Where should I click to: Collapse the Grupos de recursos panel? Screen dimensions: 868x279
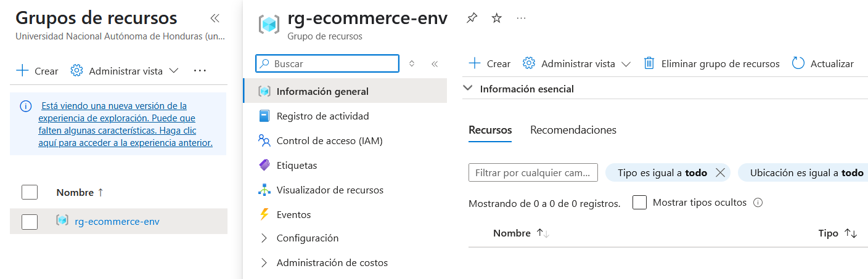tap(215, 18)
